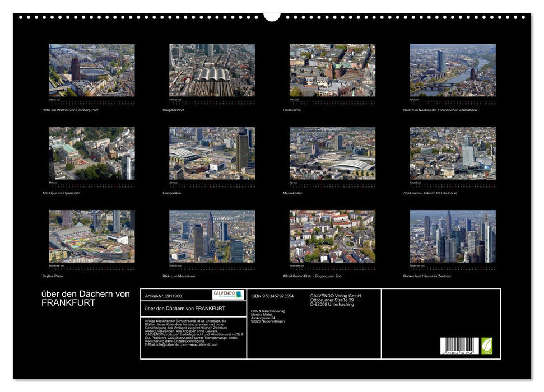Viewport: 544px width, 392px height.
Task: Click the ISBN barcode graphic
Action: (x=458, y=346)
